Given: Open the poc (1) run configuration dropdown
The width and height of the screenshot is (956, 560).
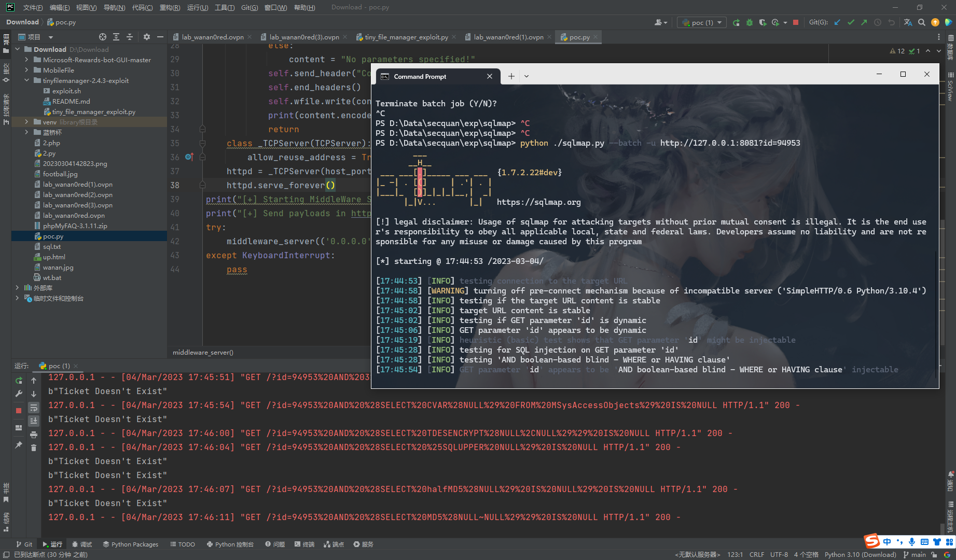Looking at the screenshot, I should [x=702, y=22].
